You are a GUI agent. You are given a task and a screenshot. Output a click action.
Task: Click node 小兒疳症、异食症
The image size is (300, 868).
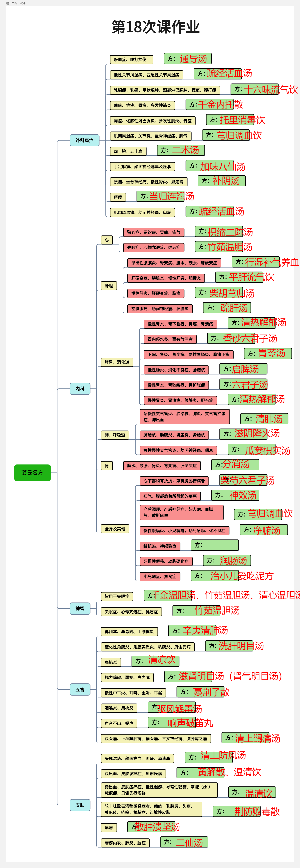(x=160, y=577)
